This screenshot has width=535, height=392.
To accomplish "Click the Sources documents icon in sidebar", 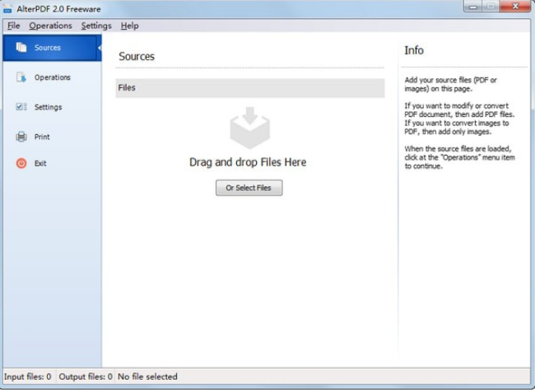I will click(x=21, y=48).
